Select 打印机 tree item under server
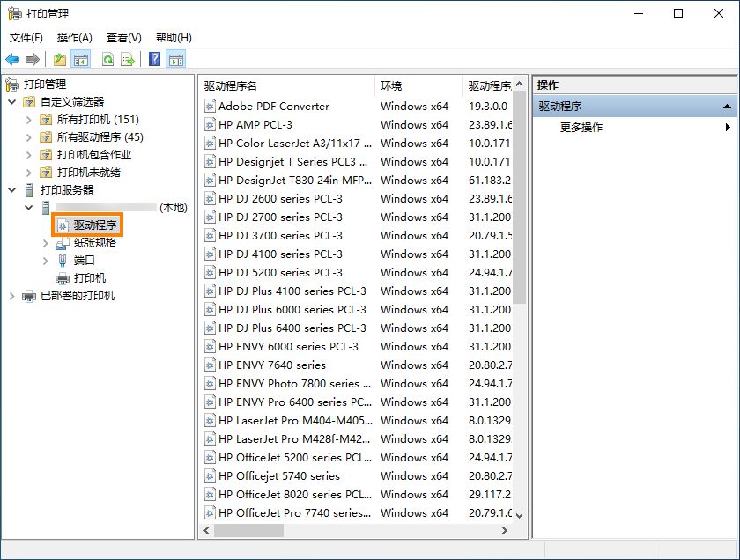This screenshot has height=560, width=740. coord(89,278)
